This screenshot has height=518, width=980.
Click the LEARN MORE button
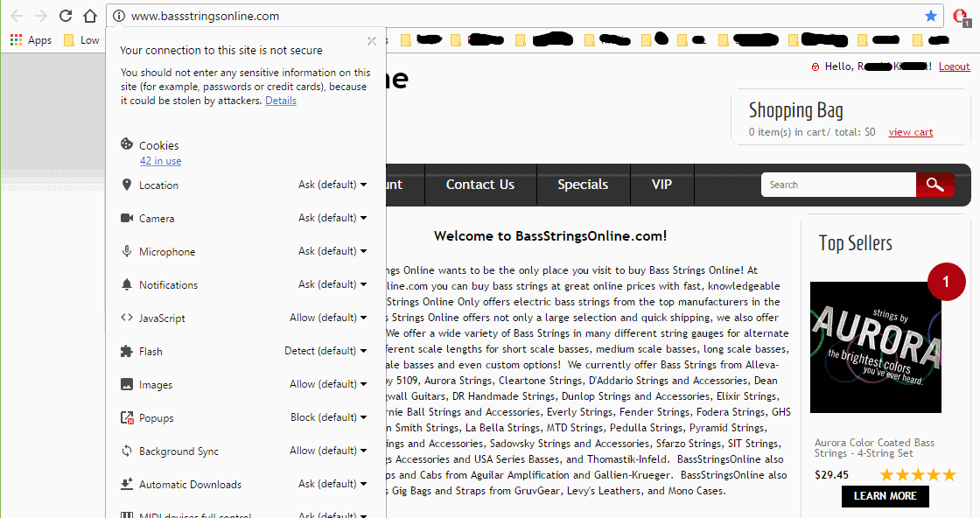(885, 496)
